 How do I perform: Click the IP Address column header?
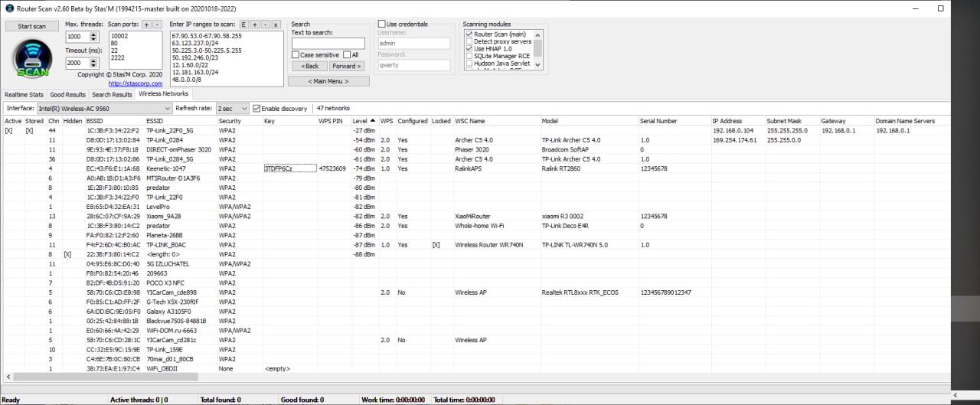[x=737, y=121]
